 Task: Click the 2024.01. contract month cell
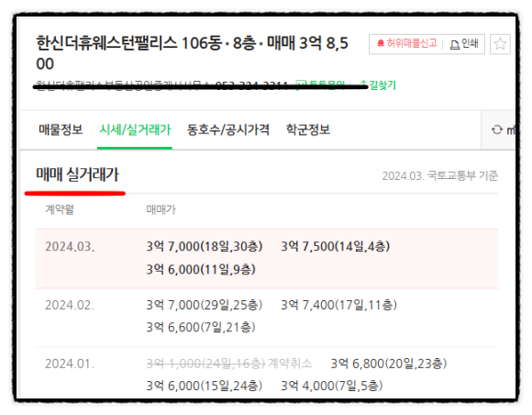tap(70, 365)
